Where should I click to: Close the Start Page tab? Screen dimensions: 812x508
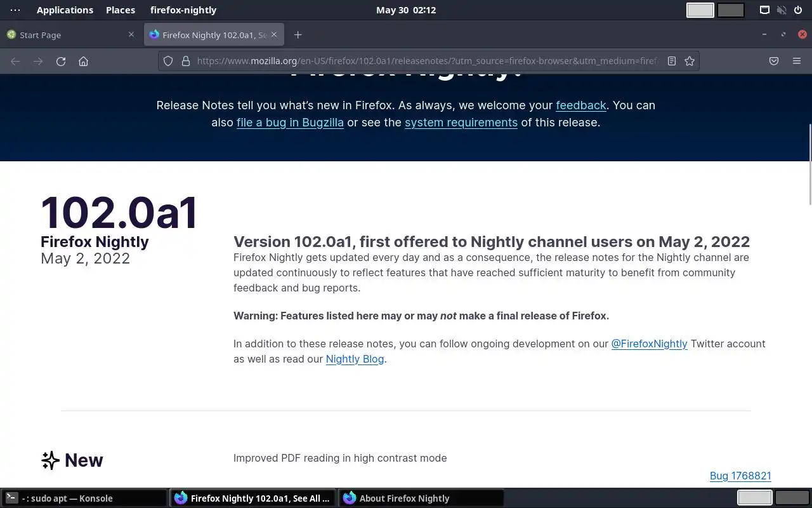[x=131, y=34]
